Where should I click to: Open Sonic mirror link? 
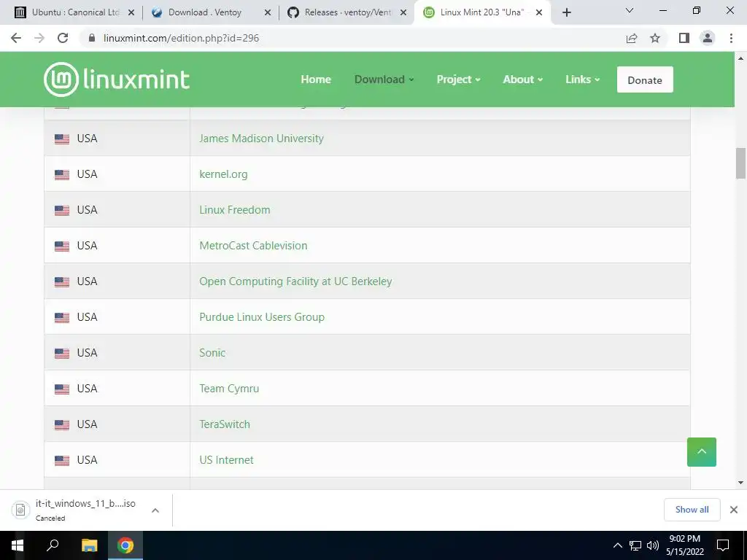click(x=212, y=353)
